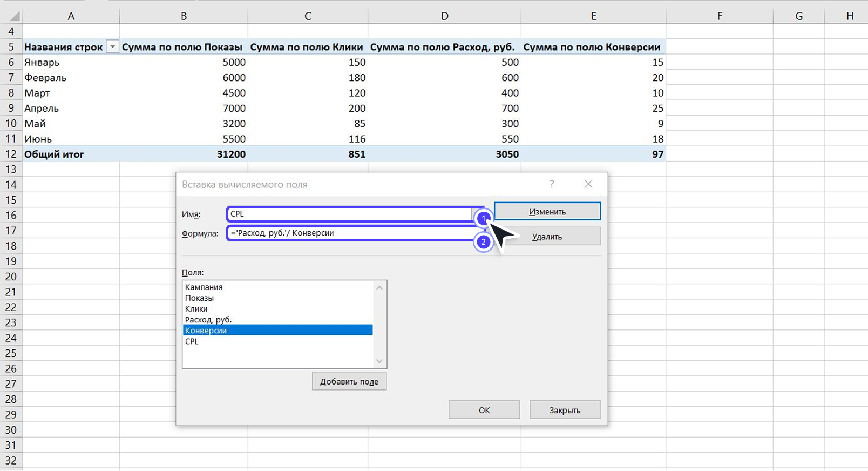
Task: Select column G header
Action: [x=799, y=16]
